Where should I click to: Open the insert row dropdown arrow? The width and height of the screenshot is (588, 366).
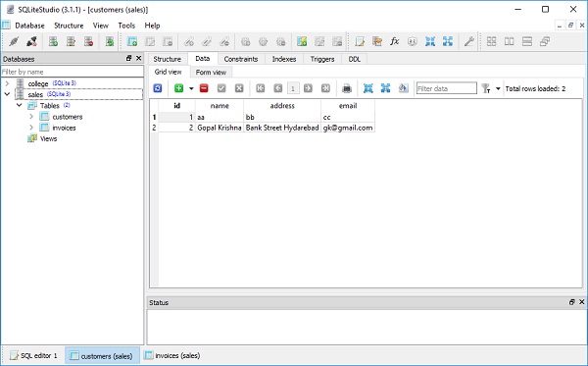click(191, 88)
